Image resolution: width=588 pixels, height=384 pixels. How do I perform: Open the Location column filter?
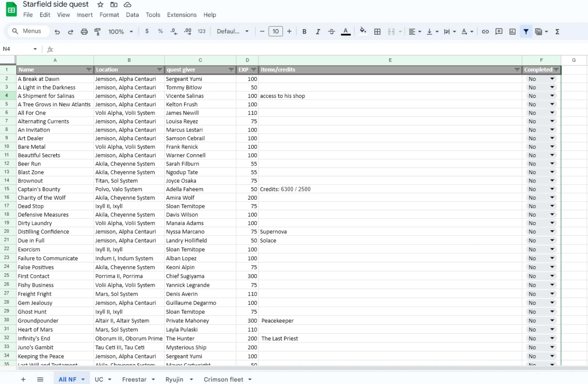[x=159, y=70]
